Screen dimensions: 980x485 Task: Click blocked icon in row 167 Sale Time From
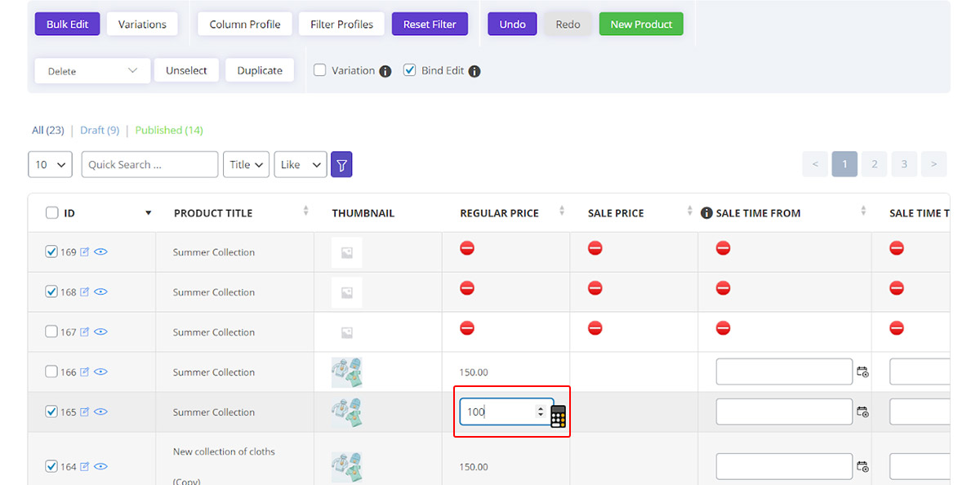[723, 328]
